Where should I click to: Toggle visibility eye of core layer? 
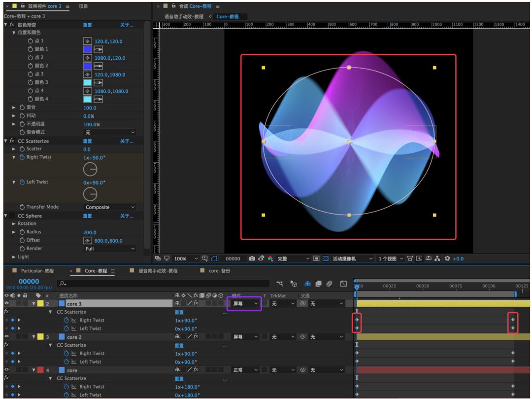tap(6, 369)
